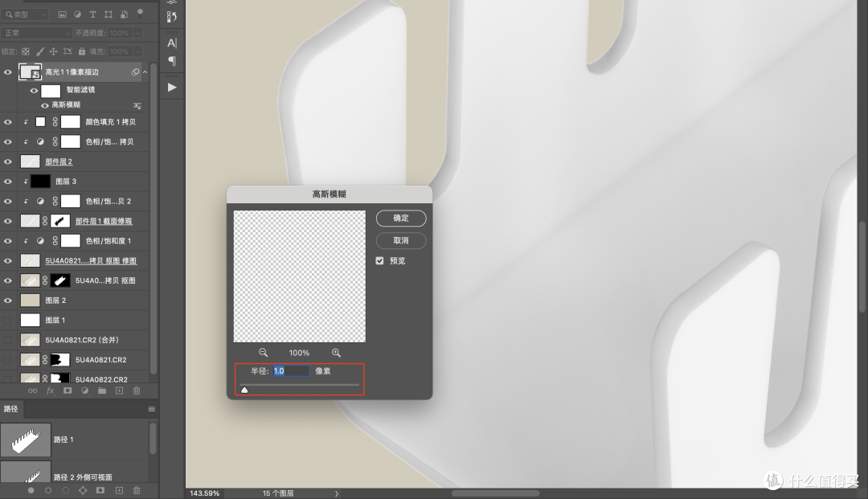Click lock position move icon
This screenshot has width=868, height=499.
click(53, 51)
